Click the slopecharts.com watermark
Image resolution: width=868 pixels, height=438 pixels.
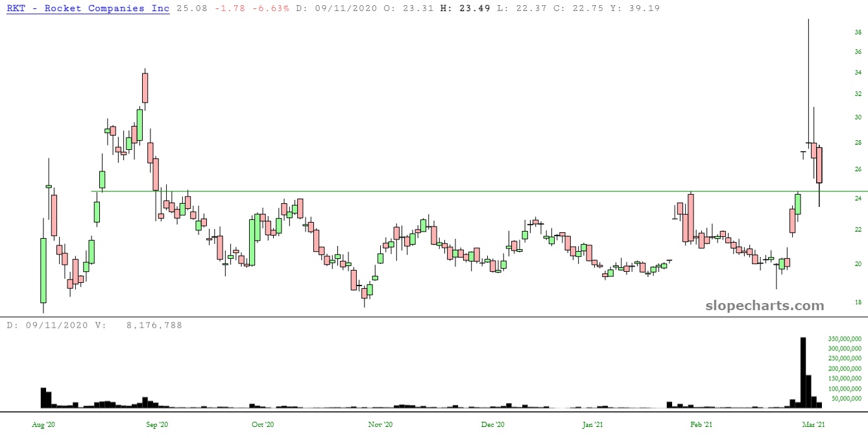pyautogui.click(x=764, y=306)
